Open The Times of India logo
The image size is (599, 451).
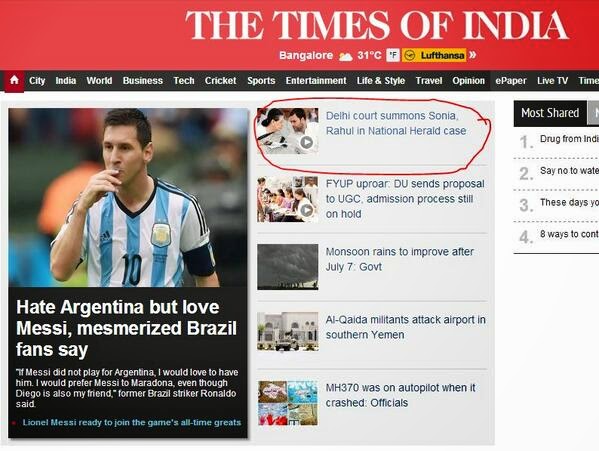click(x=377, y=25)
